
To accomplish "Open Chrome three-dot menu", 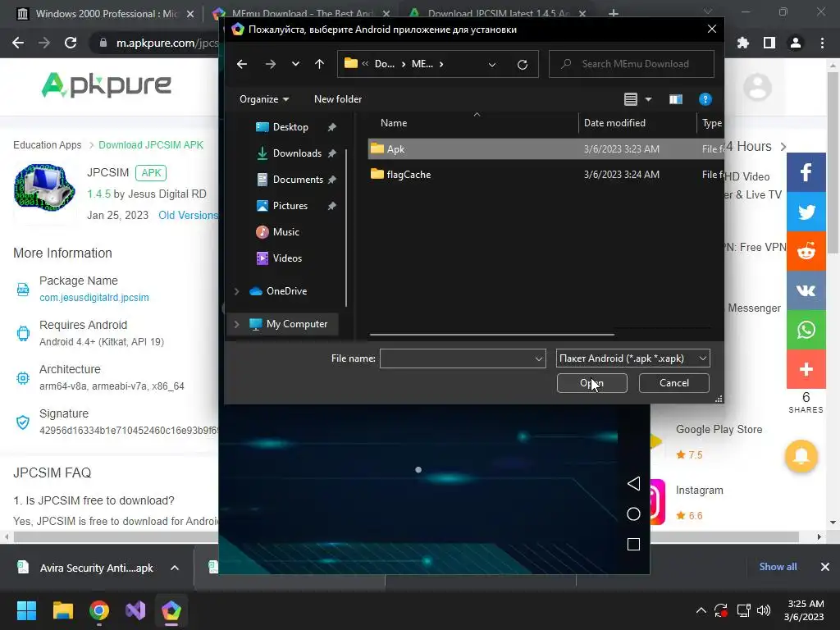I will coord(822,43).
